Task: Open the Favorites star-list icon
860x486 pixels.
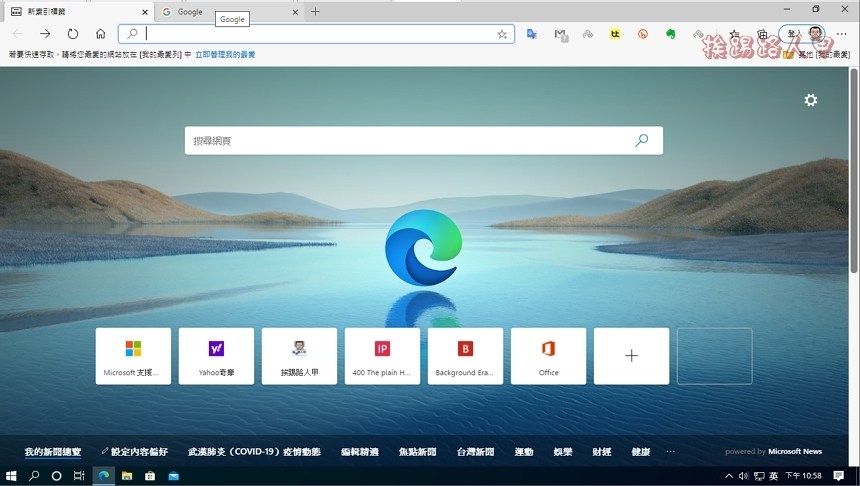Action: 735,34
